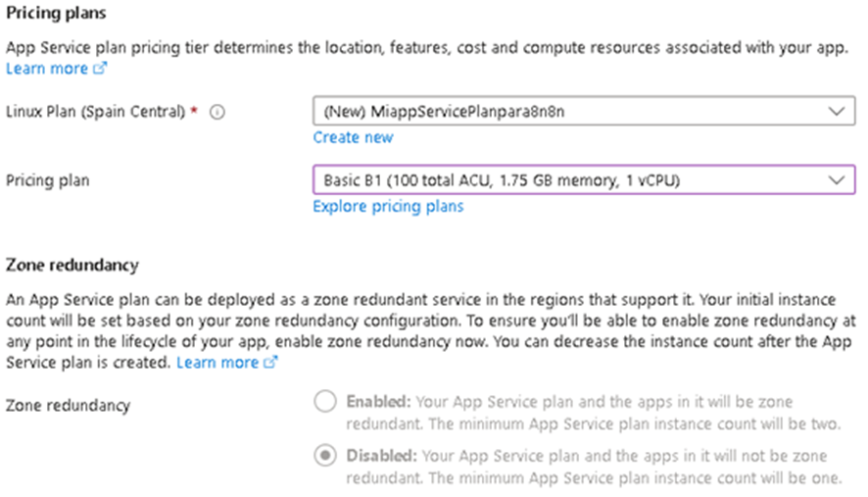This screenshot has width=868, height=497.
Task: Click the Pricing plan field label
Action: coord(49,181)
